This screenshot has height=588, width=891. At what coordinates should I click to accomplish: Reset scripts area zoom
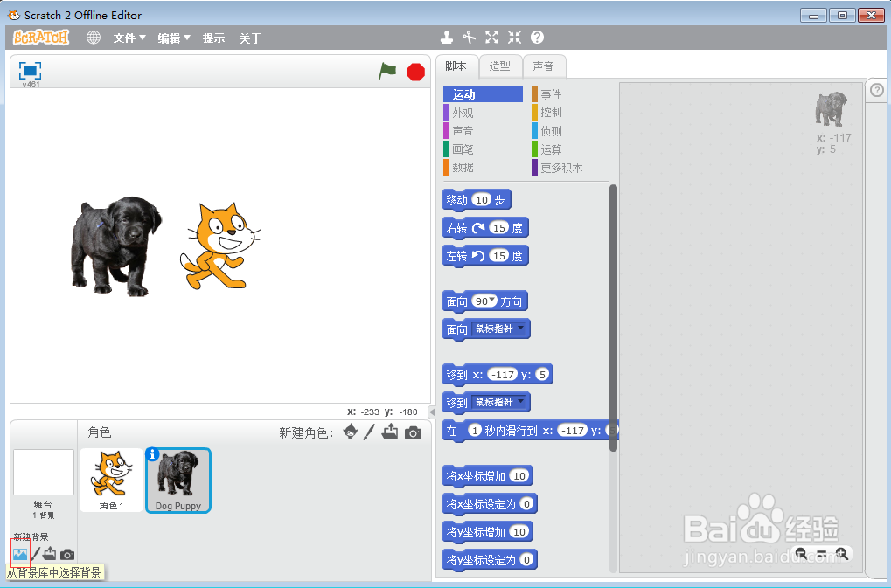[x=822, y=553]
